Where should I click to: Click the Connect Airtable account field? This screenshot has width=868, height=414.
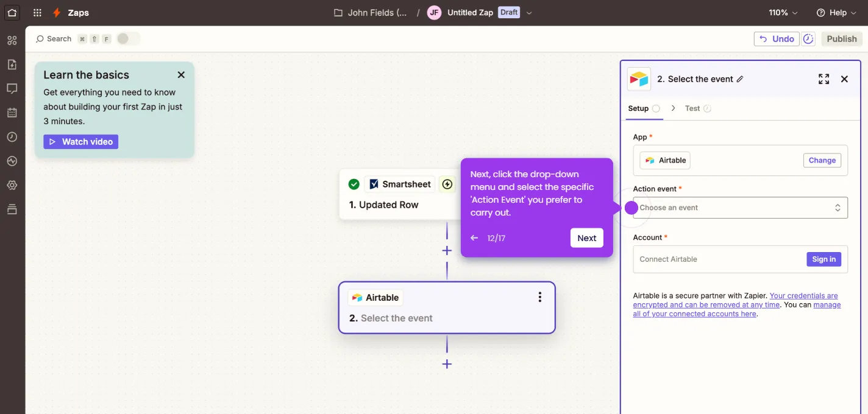pos(740,259)
